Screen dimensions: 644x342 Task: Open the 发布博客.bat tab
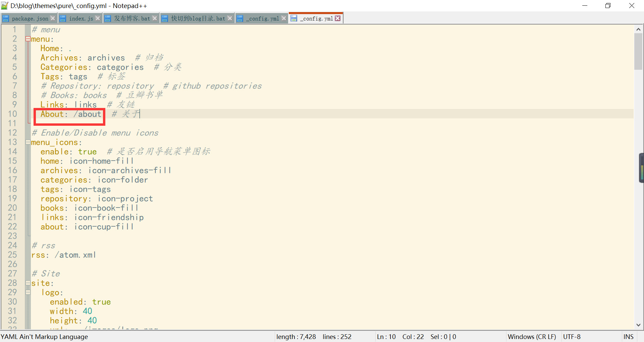pos(131,18)
